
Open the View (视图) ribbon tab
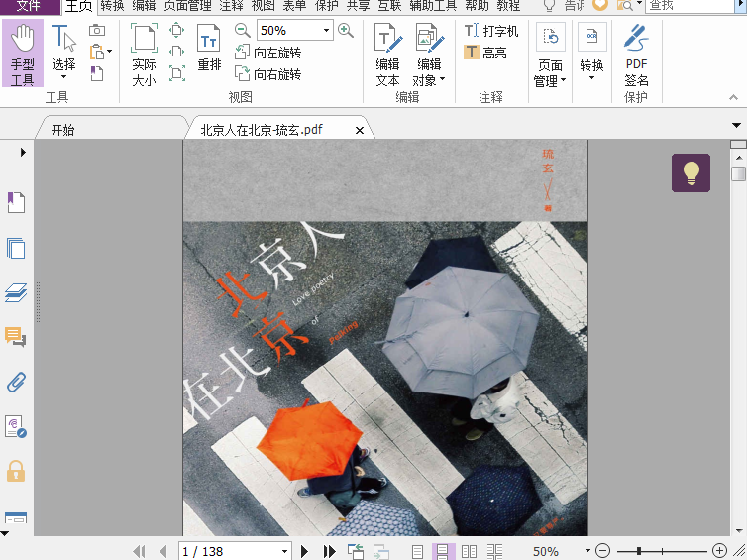click(263, 6)
